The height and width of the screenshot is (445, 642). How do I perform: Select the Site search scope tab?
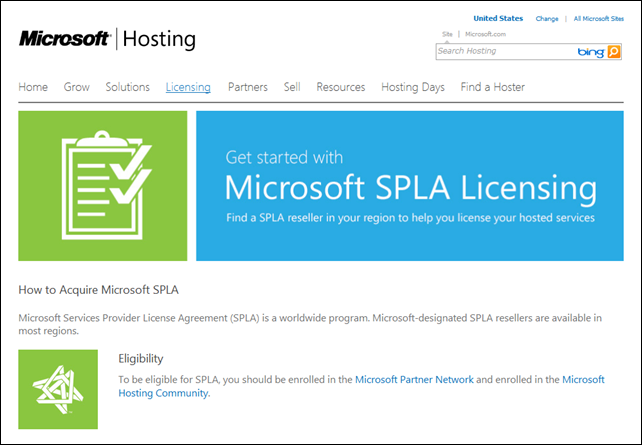448,34
